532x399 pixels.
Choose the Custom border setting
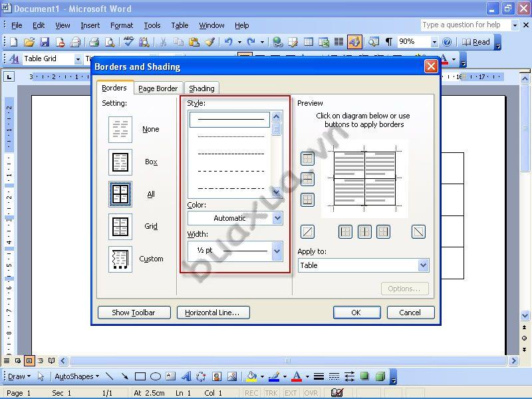coord(120,259)
